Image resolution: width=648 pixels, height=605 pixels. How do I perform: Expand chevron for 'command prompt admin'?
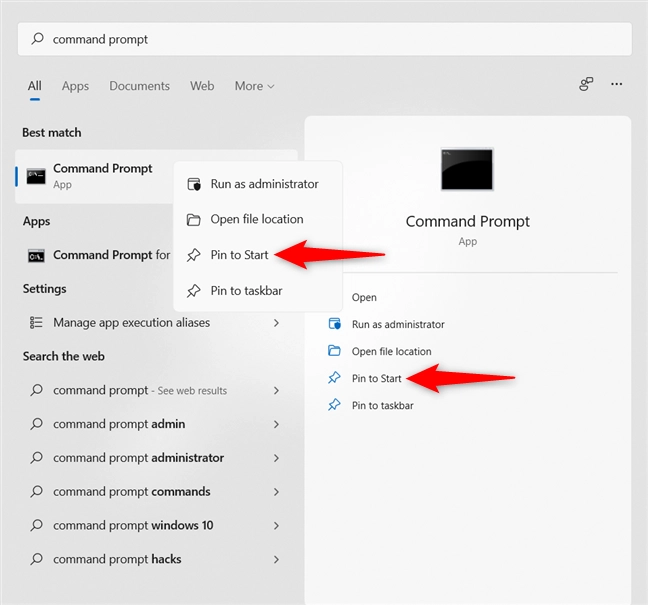[x=276, y=424]
